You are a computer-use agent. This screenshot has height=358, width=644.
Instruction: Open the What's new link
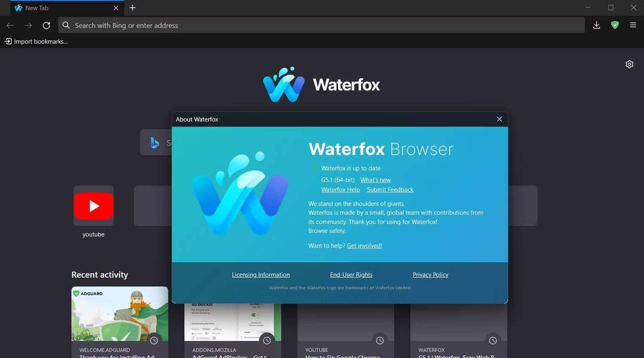375,179
